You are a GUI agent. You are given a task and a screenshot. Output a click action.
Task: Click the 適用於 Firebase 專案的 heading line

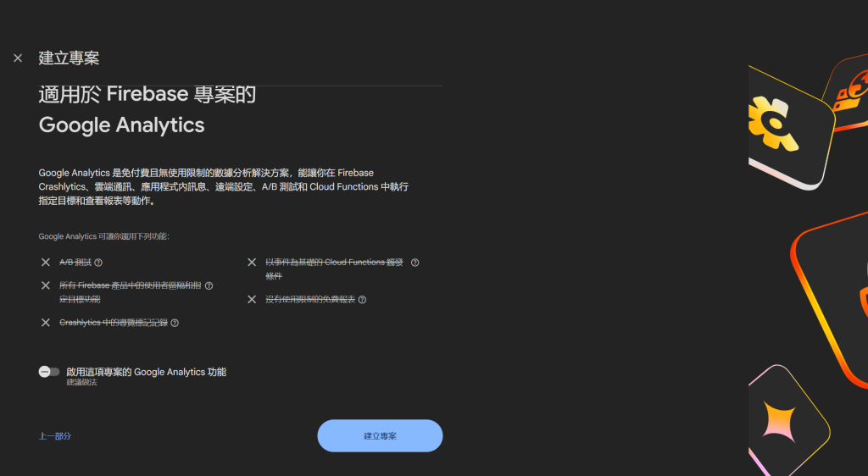coord(147,94)
